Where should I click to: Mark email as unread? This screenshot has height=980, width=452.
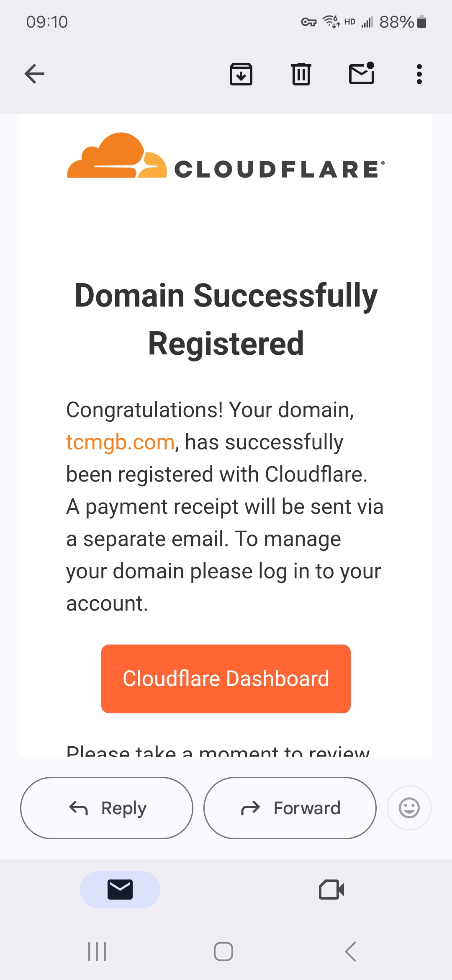362,74
